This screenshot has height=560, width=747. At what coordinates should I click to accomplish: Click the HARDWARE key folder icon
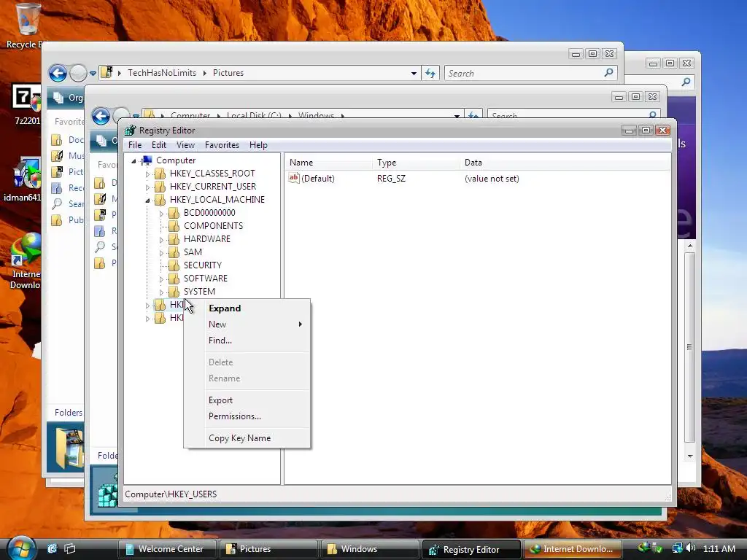pos(174,239)
